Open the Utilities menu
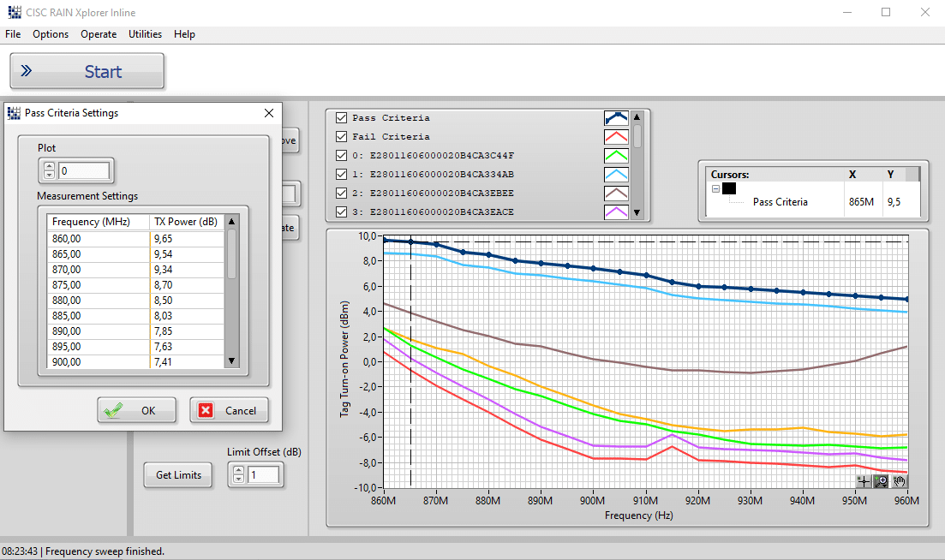 click(x=145, y=34)
